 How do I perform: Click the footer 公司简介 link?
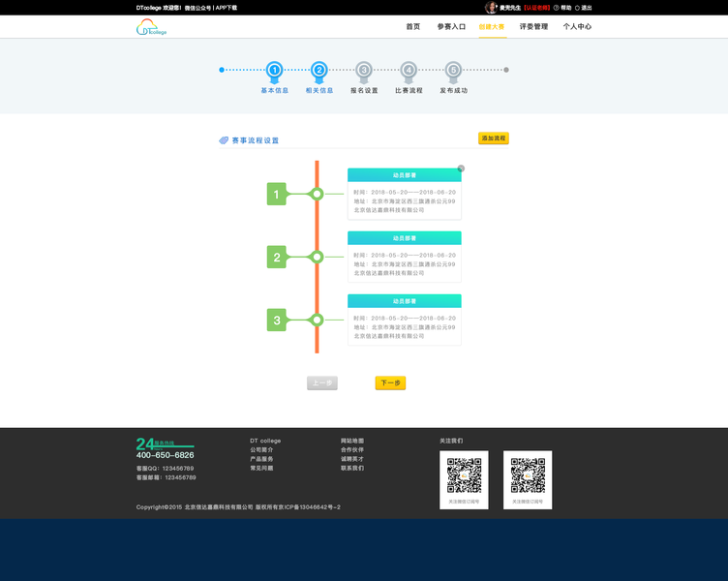pyautogui.click(x=261, y=450)
